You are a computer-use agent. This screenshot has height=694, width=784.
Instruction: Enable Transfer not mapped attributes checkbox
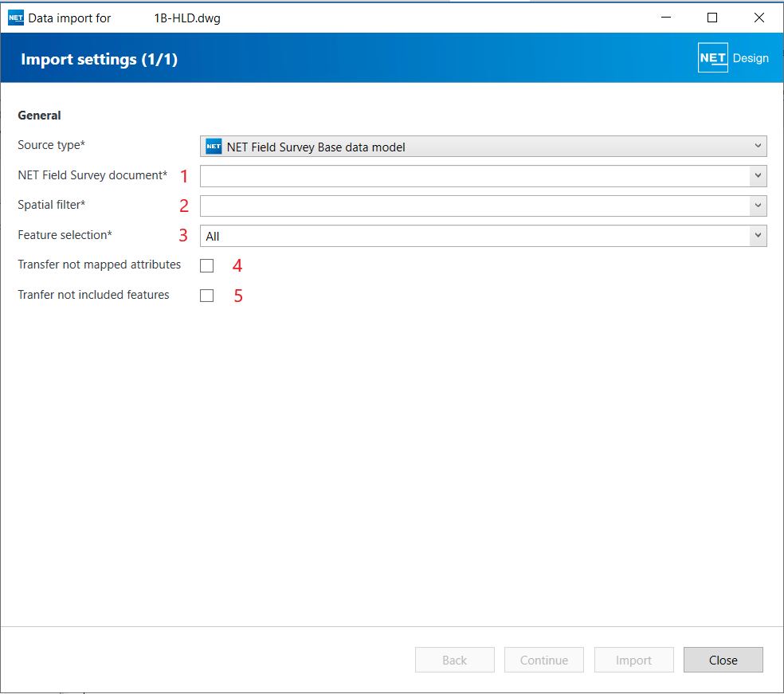tap(207, 265)
